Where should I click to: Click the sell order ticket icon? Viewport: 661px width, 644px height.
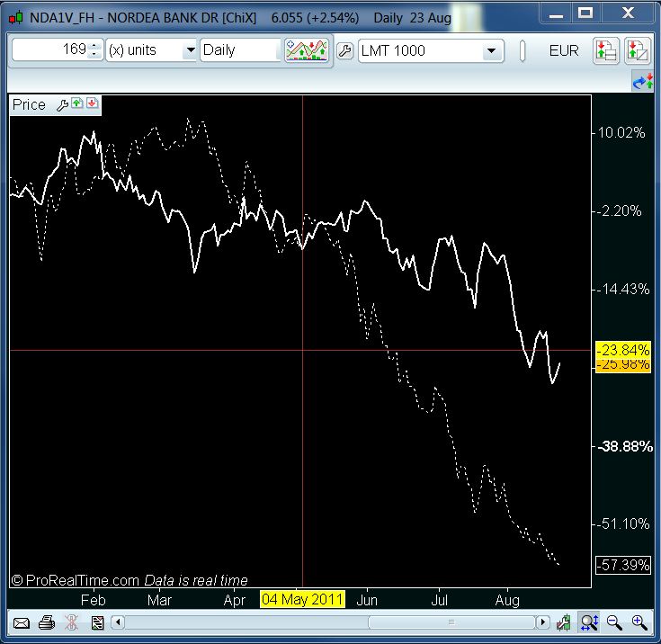(638, 50)
